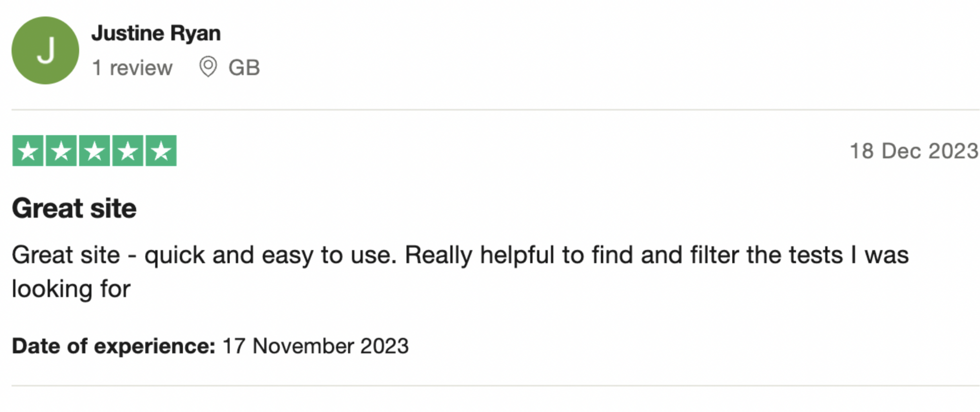Viewport: 980px width, 412px height.
Task: Click the first green rating star
Action: click(28, 151)
